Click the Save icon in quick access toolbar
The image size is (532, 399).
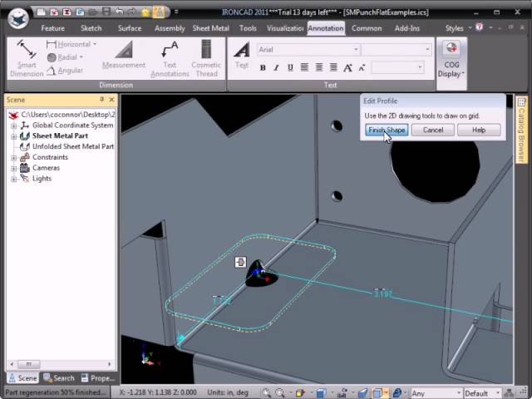coord(106,12)
